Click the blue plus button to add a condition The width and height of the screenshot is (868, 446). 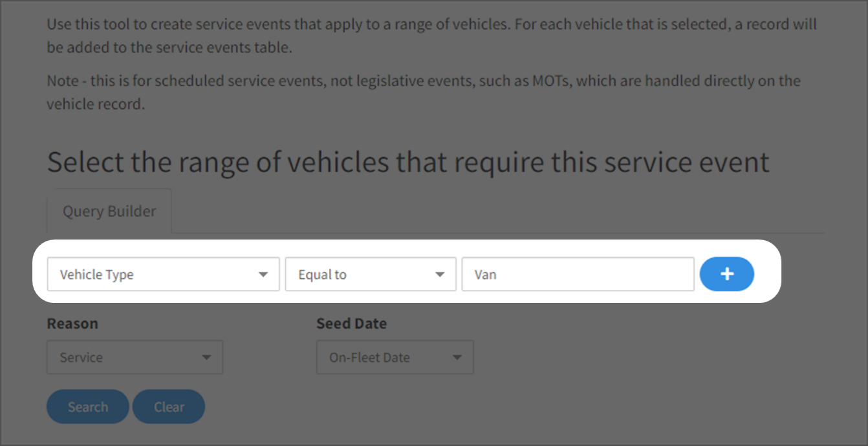pyautogui.click(x=726, y=274)
